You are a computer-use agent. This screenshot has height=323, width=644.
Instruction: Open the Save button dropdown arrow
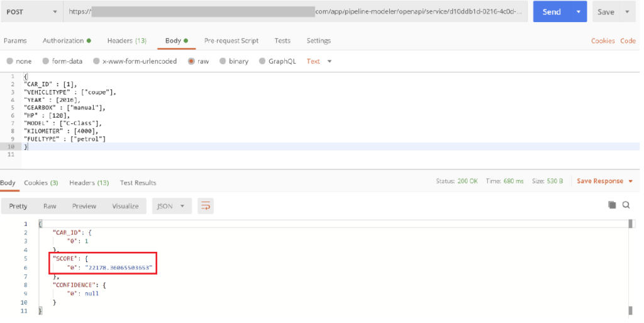627,13
